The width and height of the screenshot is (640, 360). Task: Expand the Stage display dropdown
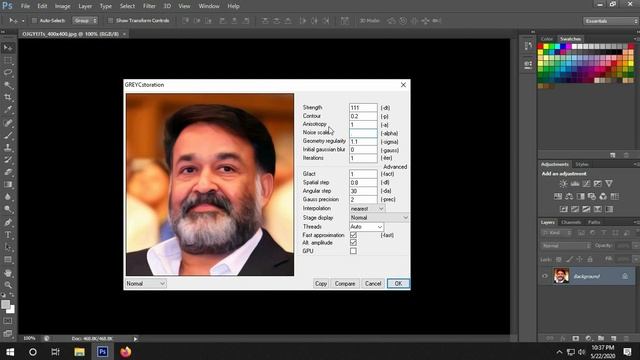379,218
